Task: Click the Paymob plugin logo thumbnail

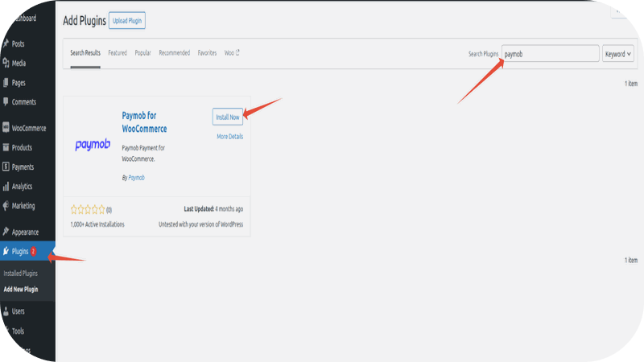Action: [x=93, y=145]
